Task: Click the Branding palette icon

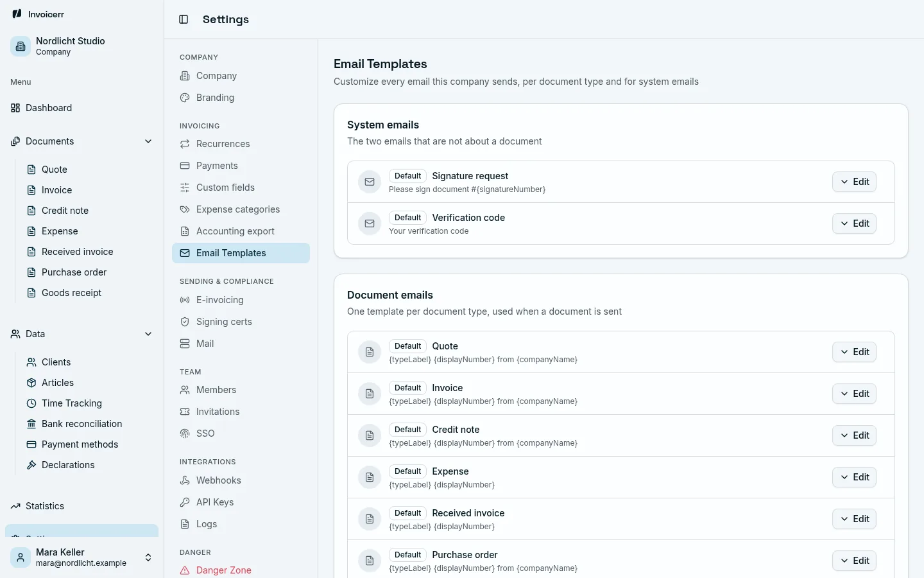Action: coord(185,98)
